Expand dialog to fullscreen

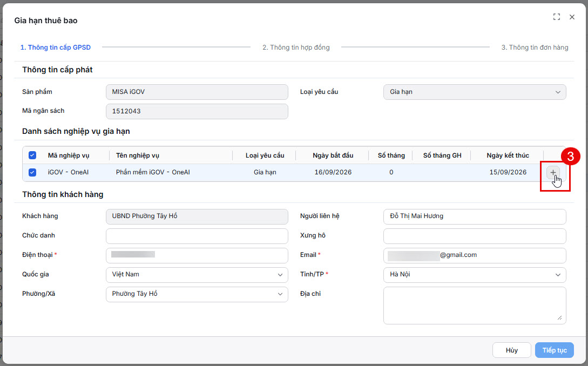click(x=557, y=17)
